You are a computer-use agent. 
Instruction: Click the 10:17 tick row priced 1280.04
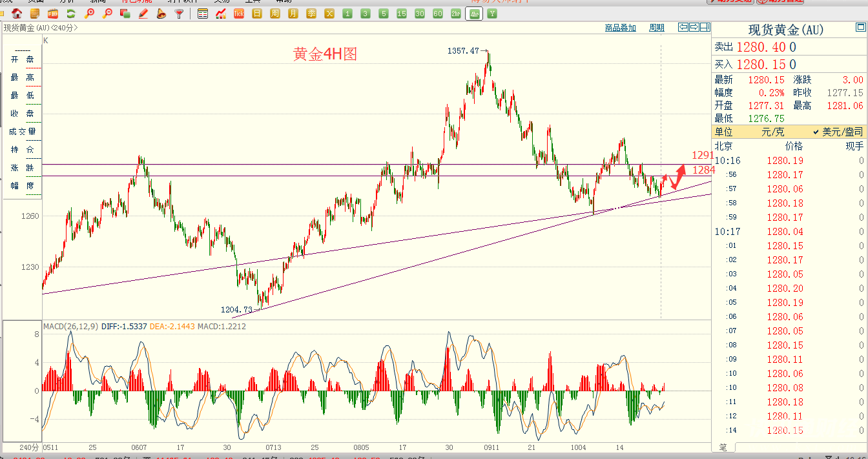tap(789, 231)
